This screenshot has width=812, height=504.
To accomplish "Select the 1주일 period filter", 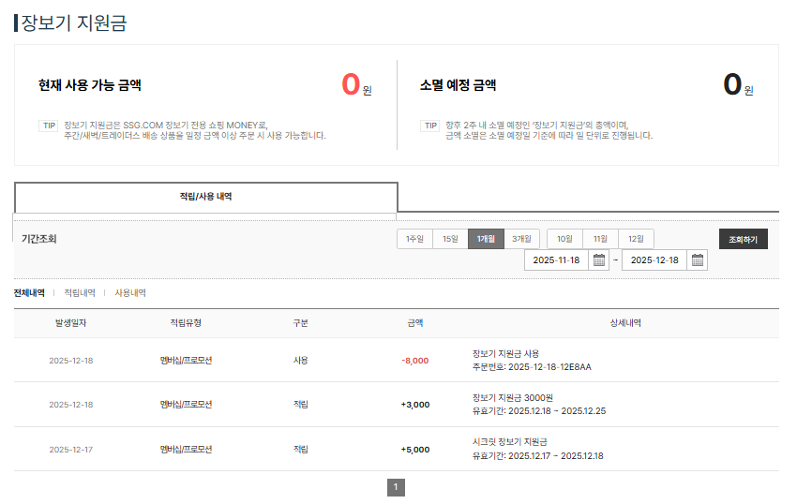I will [x=414, y=239].
